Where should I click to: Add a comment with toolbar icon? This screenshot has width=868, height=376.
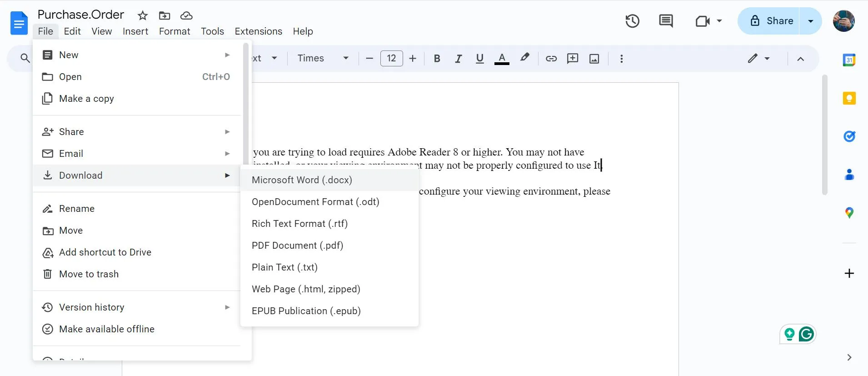(x=573, y=58)
